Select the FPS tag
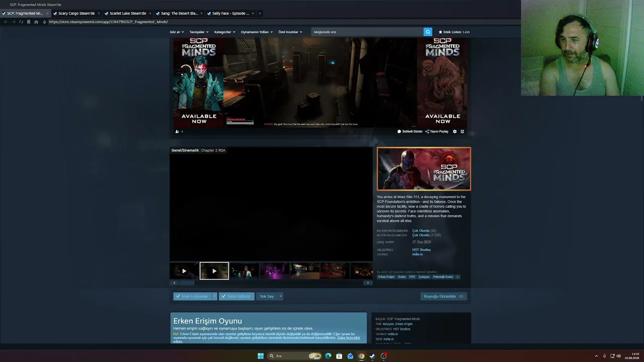Screen dimensions: 644x362 point(412,277)
